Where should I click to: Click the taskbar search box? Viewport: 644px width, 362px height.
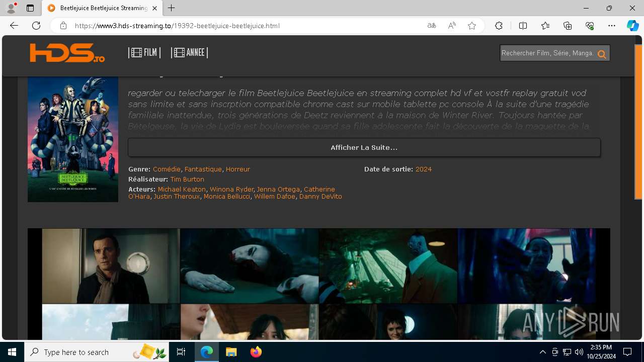[98, 352]
